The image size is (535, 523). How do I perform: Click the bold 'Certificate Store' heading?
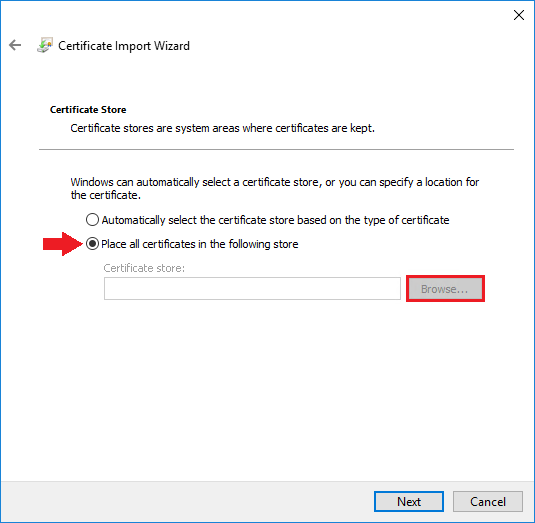[x=88, y=110]
